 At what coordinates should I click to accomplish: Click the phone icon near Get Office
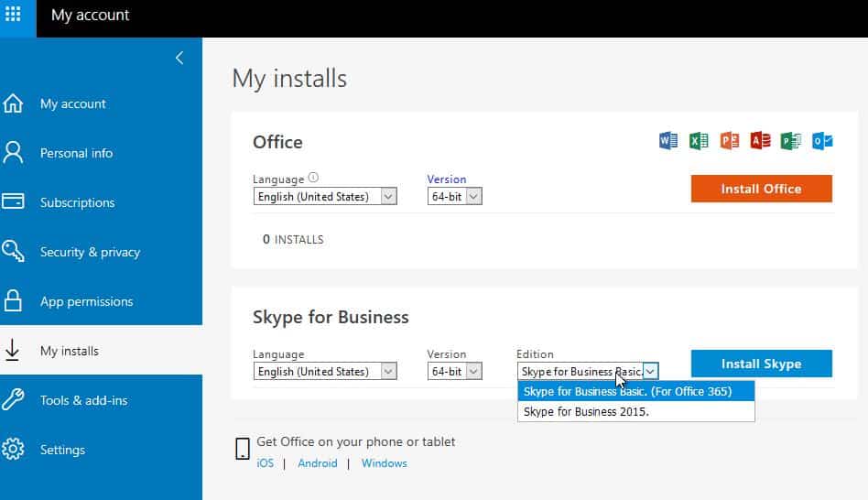243,449
